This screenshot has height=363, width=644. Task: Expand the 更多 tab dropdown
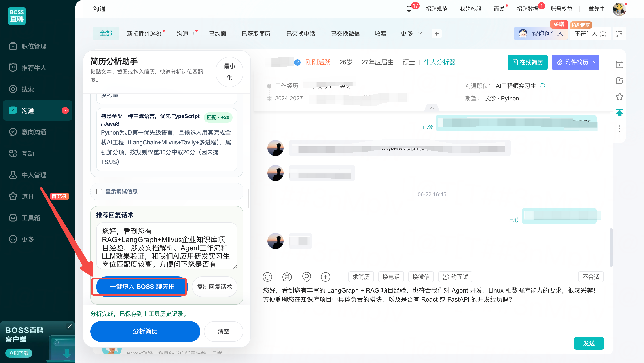coord(411,34)
